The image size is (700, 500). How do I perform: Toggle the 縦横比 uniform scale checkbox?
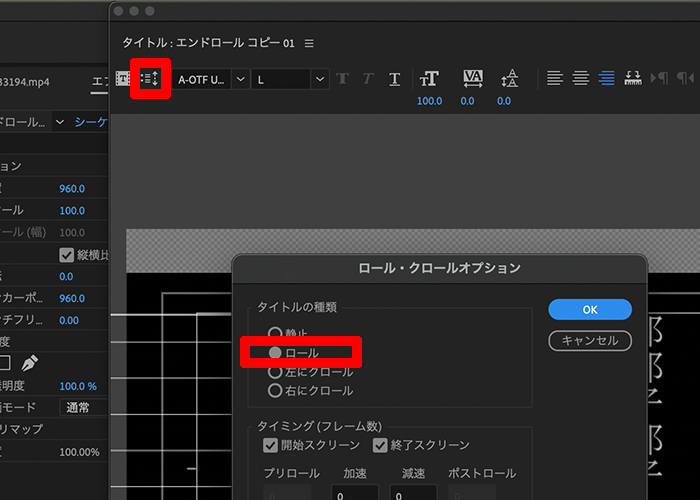(67, 255)
